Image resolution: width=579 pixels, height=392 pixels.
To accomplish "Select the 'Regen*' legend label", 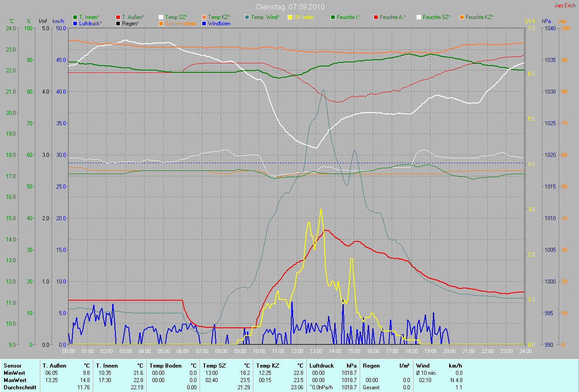I will pyautogui.click(x=130, y=23).
